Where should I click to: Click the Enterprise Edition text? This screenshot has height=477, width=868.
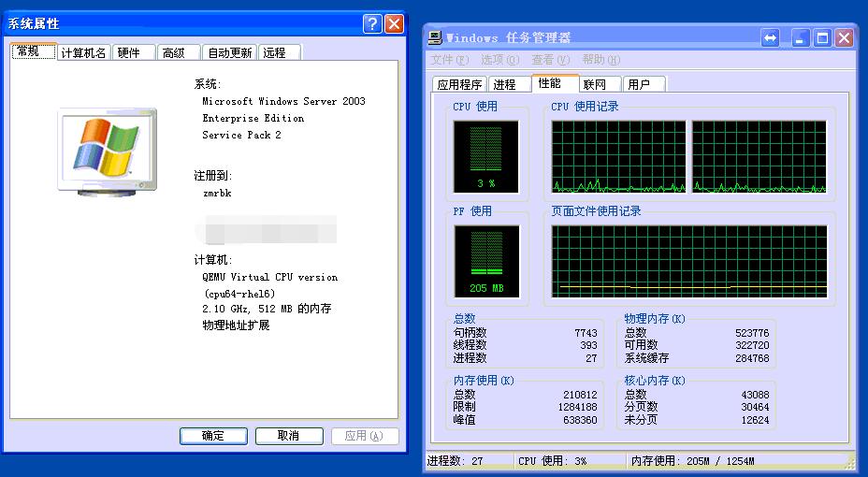coord(253,118)
